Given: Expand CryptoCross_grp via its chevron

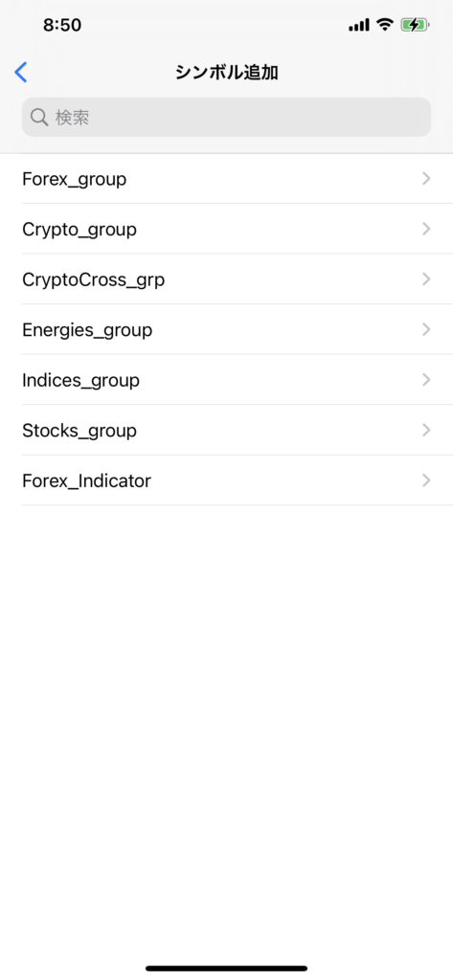Looking at the screenshot, I should coord(427,278).
